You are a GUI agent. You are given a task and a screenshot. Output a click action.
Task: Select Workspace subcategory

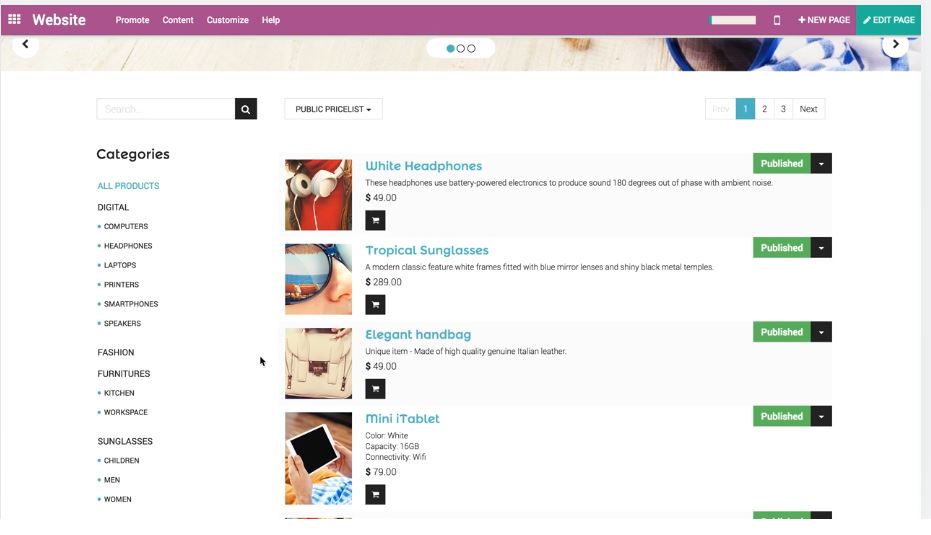coord(125,412)
